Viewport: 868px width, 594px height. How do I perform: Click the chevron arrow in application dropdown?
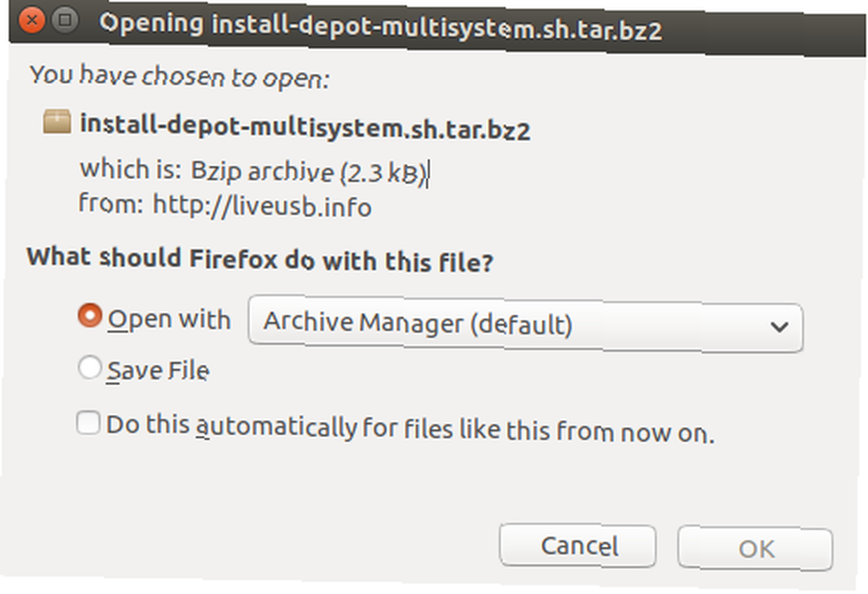[779, 327]
